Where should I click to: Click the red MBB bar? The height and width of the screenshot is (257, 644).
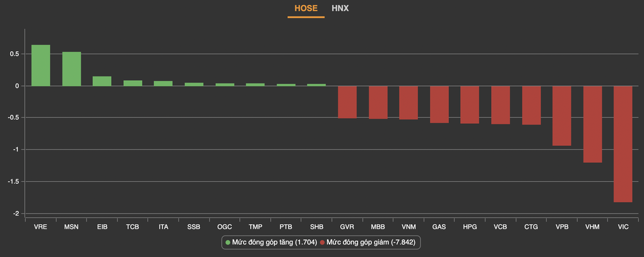(378, 102)
